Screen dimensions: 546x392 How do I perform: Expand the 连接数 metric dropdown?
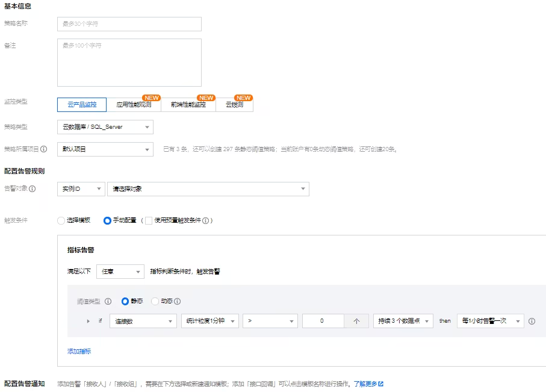point(143,322)
